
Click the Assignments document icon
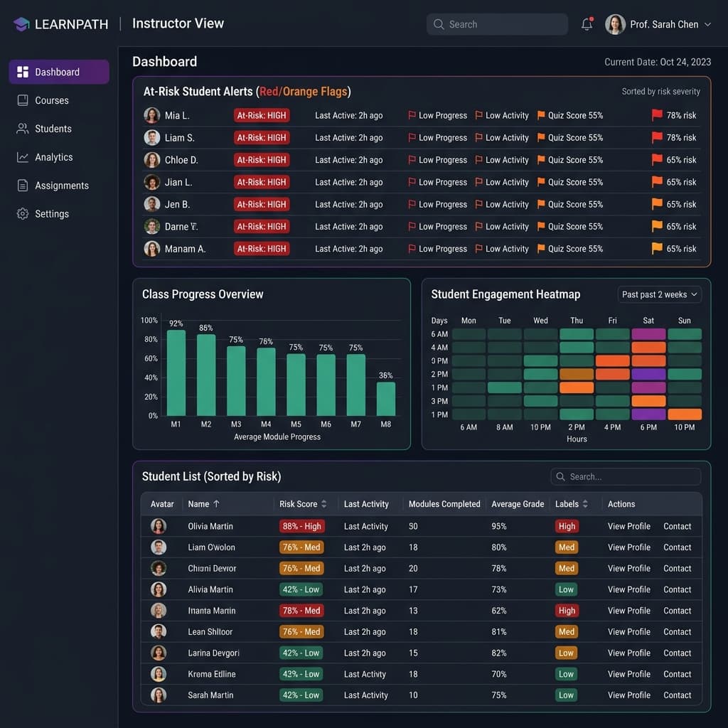pos(23,186)
